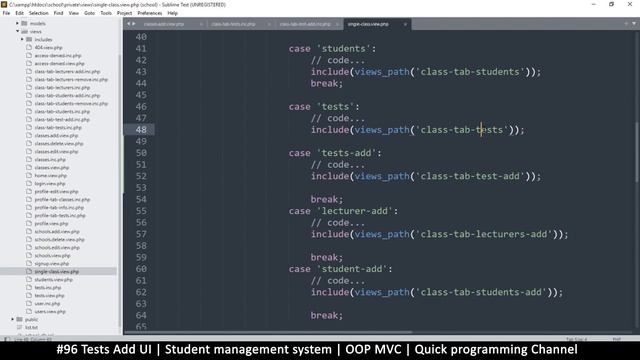The height and width of the screenshot is (360, 640).
Task: Open profile-tab-classes.inc.php in the sidebar
Action: (62, 199)
